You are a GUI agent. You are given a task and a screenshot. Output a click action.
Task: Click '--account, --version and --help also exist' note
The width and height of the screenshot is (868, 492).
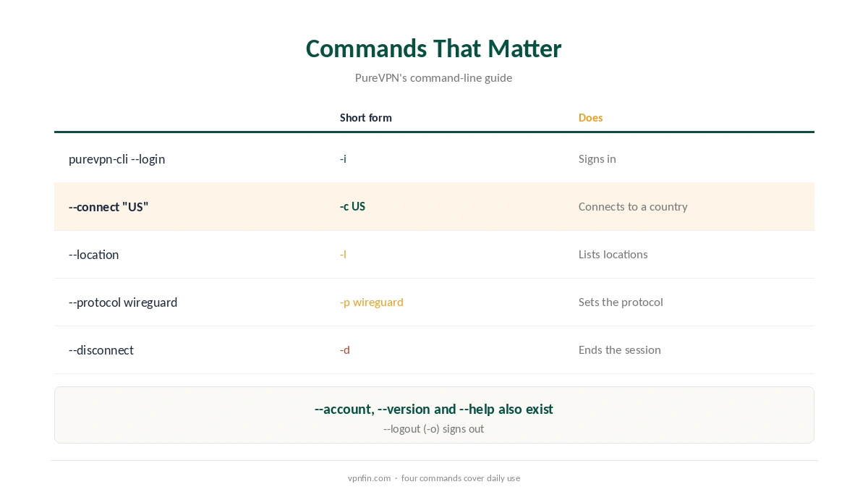(x=433, y=409)
